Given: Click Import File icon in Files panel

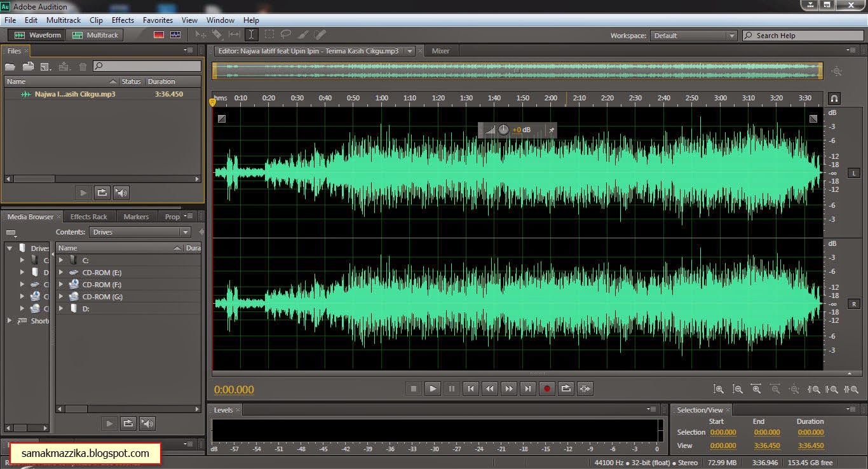Looking at the screenshot, I should coord(28,66).
